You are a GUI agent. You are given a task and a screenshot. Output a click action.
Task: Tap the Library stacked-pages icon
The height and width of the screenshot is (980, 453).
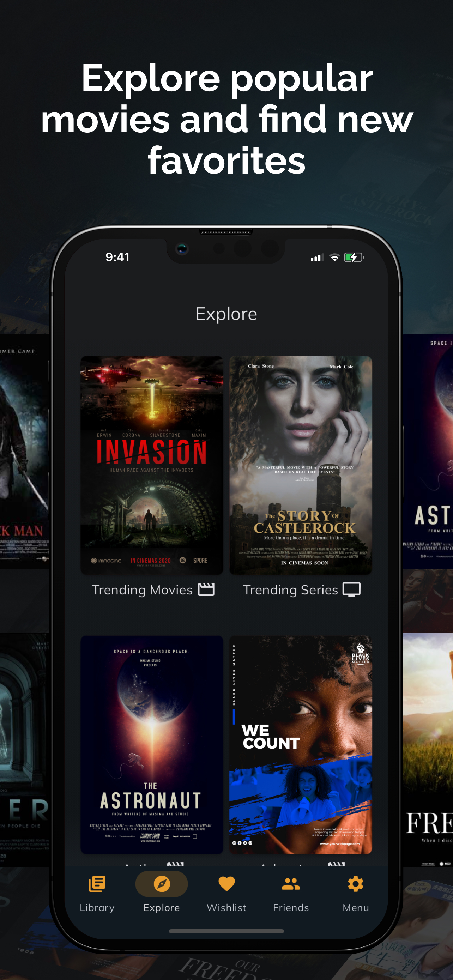(97, 884)
